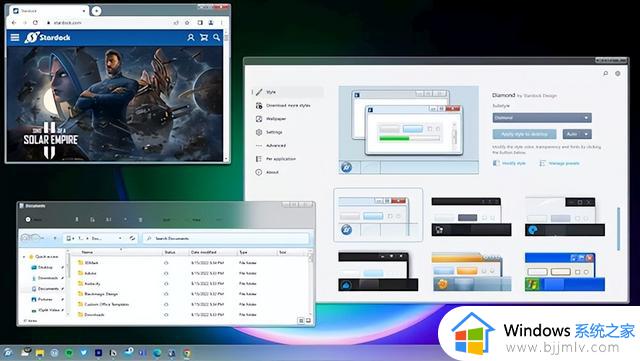This screenshot has height=361, width=640.
Task: Select the Windows XP blue style thumbnail
Action: coord(565,271)
